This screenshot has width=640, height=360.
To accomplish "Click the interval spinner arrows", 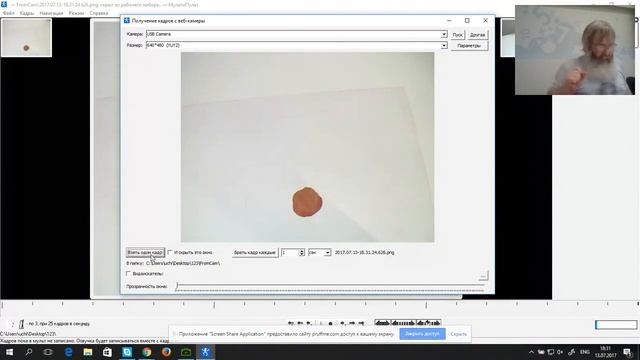I will tap(302, 253).
